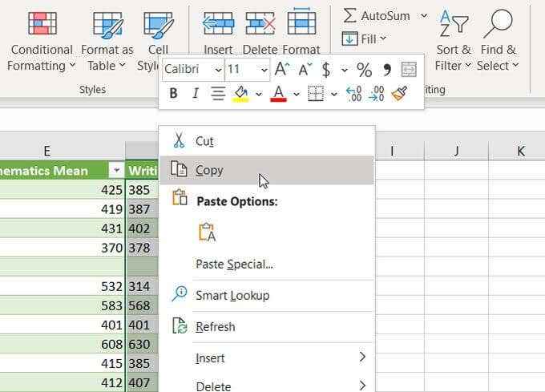Screen dimensions: 545x392
Task: Expand the AutoSum dropdown arrow
Action: 424,16
